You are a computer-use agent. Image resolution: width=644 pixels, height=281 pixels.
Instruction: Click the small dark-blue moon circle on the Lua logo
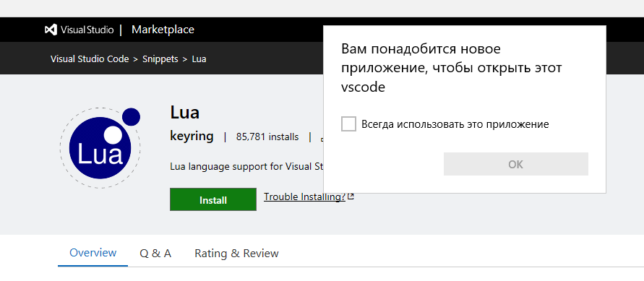131,117
